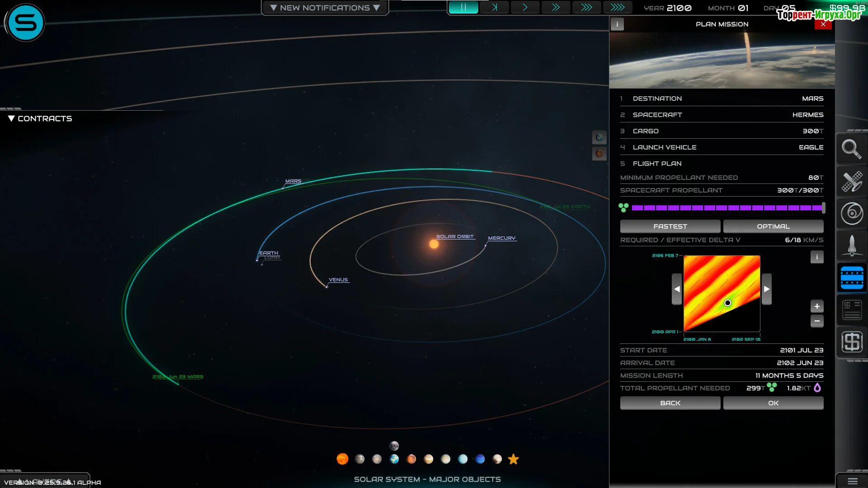Focus the Earth globe icon in bottom bar
868x488 pixels.
tap(394, 459)
